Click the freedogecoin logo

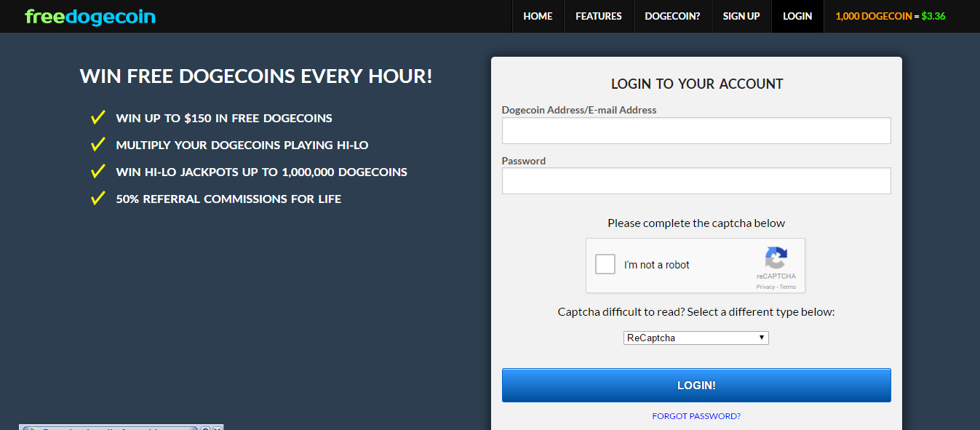(90, 16)
